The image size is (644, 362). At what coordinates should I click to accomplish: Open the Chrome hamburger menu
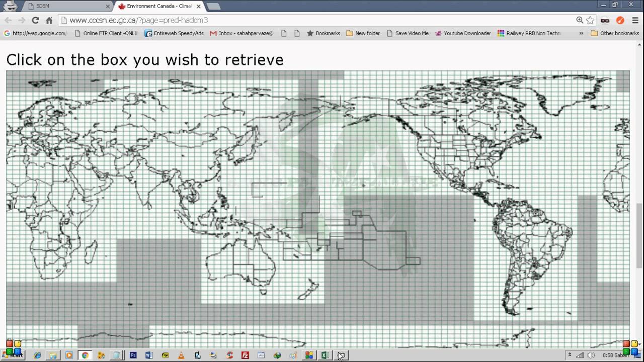click(635, 21)
